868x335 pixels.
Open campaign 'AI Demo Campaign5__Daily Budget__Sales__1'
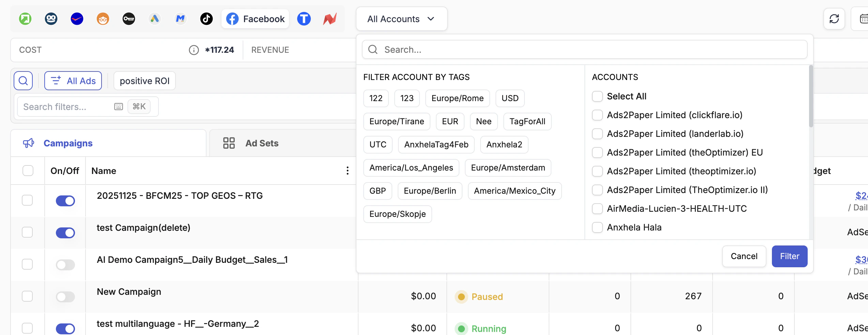tap(192, 260)
